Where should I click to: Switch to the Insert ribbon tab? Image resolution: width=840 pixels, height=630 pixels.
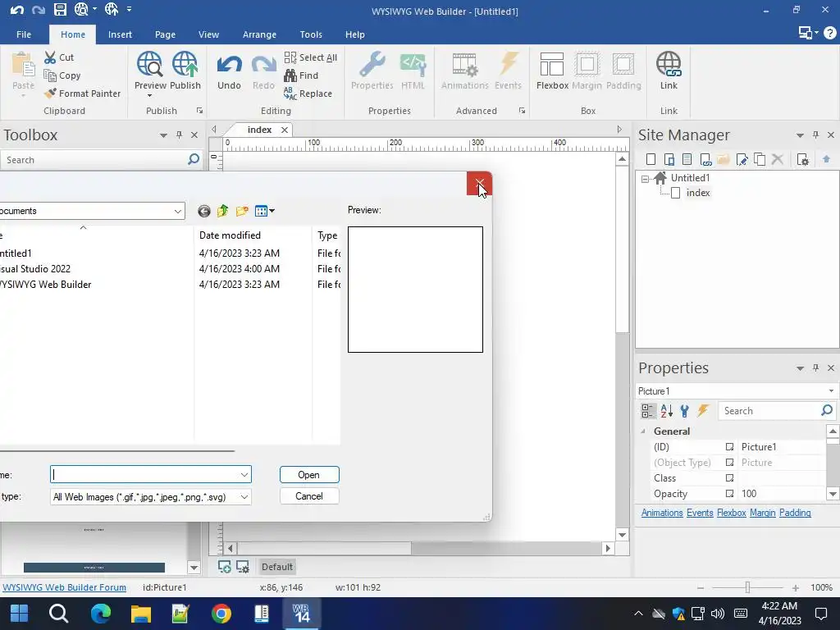pos(120,34)
